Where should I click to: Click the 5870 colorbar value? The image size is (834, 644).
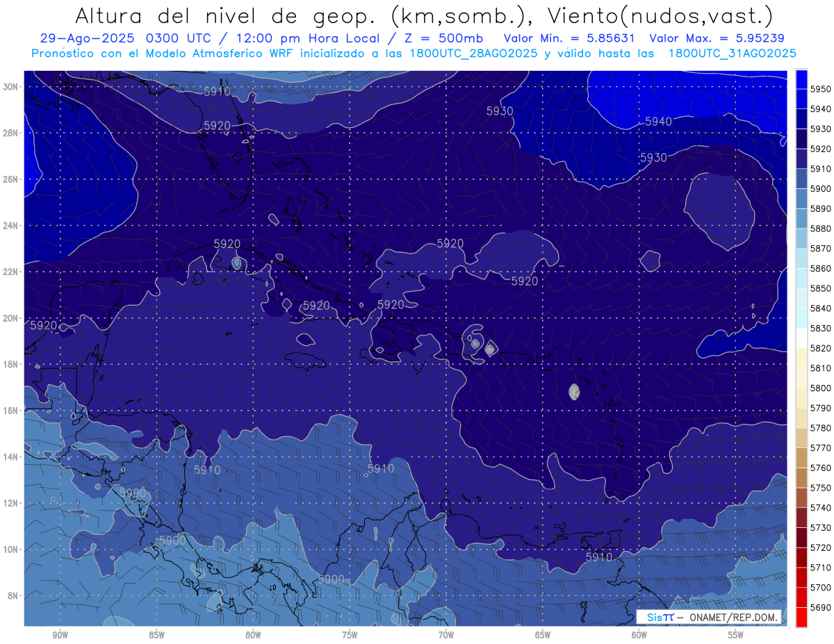click(x=821, y=248)
